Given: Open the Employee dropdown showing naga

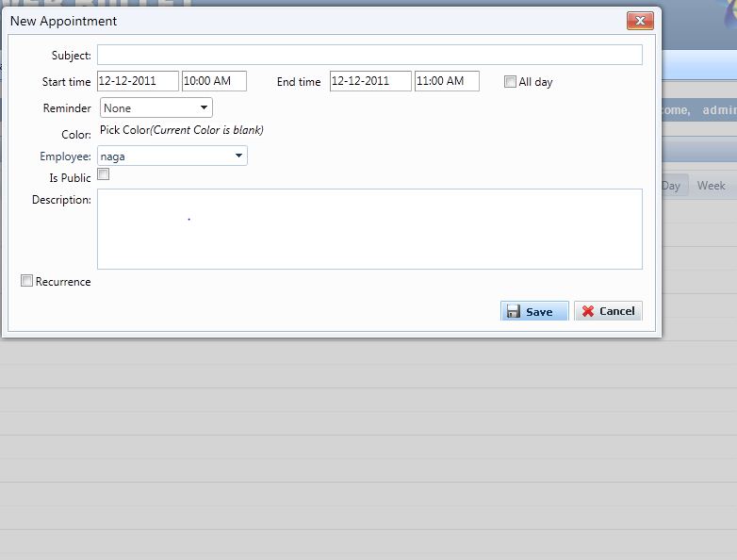Looking at the screenshot, I should point(172,156).
